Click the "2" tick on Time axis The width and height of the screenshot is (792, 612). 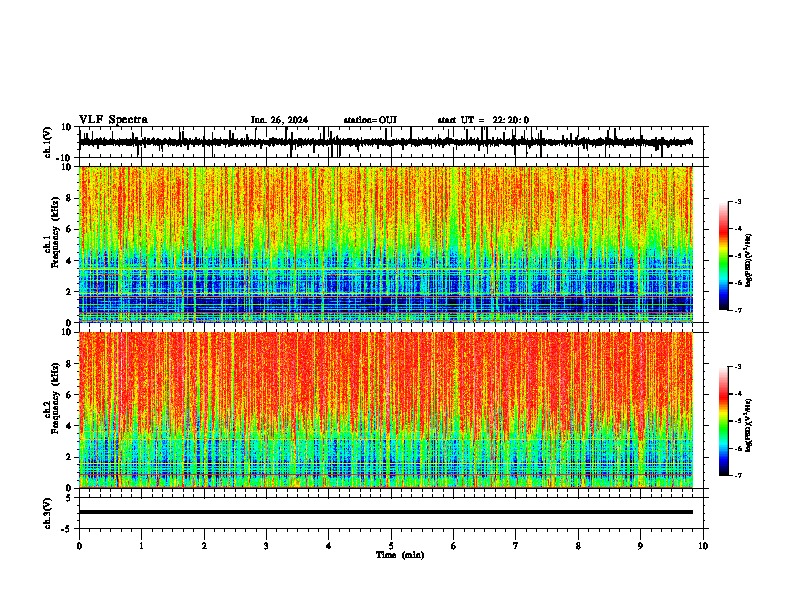204,546
